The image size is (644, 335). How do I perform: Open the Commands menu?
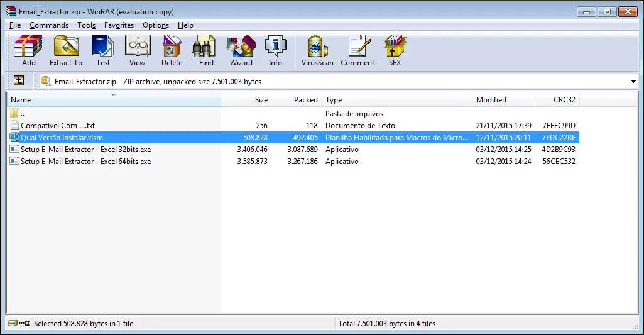click(x=49, y=25)
